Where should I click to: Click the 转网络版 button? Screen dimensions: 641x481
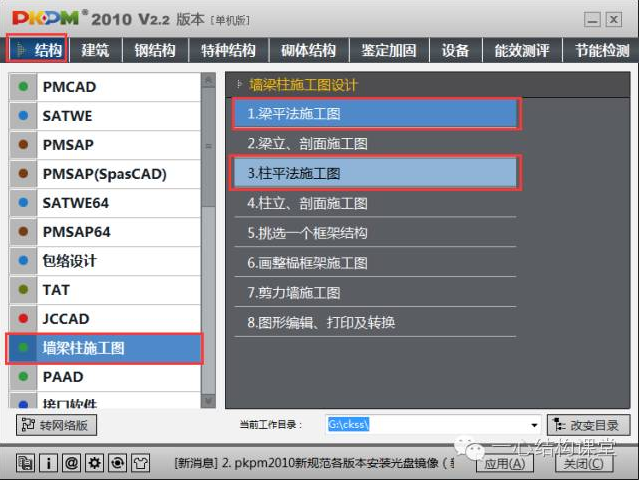click(x=56, y=425)
